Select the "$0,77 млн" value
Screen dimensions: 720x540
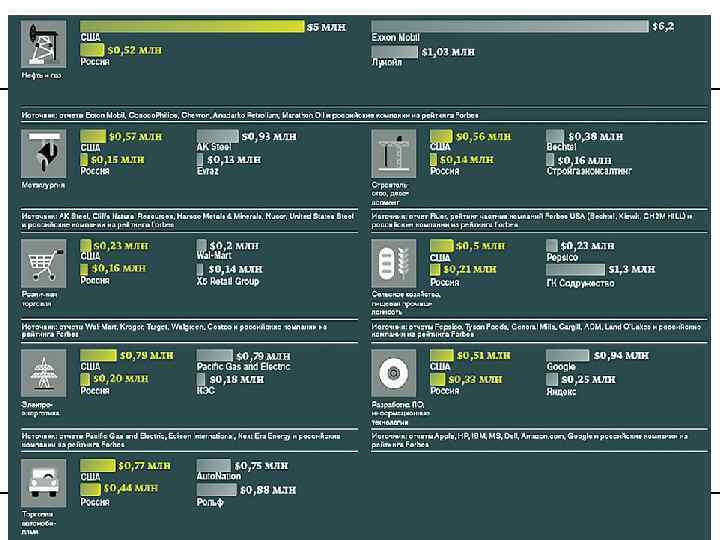coord(144,466)
